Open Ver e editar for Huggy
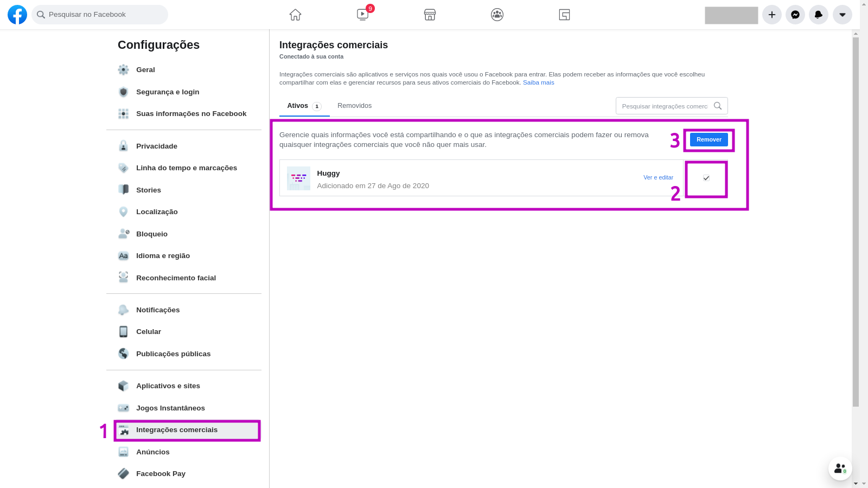868x488 pixels. pyautogui.click(x=658, y=177)
